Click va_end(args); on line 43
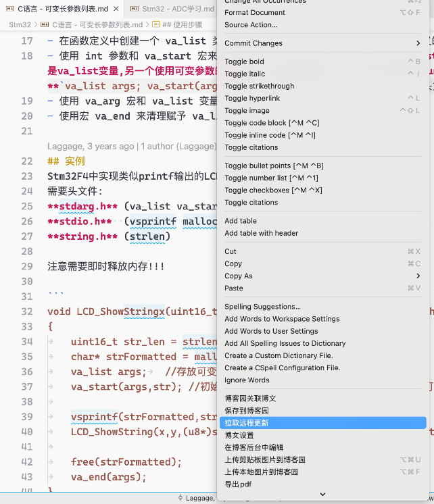Image resolution: width=434 pixels, height=504 pixels. coord(109,477)
